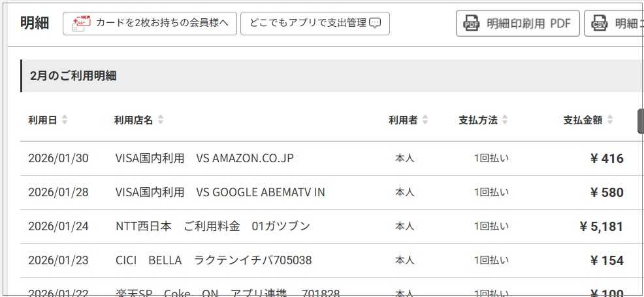Select the 楽天SP Coke ON row
This screenshot has width=644, height=297.
[227, 292]
